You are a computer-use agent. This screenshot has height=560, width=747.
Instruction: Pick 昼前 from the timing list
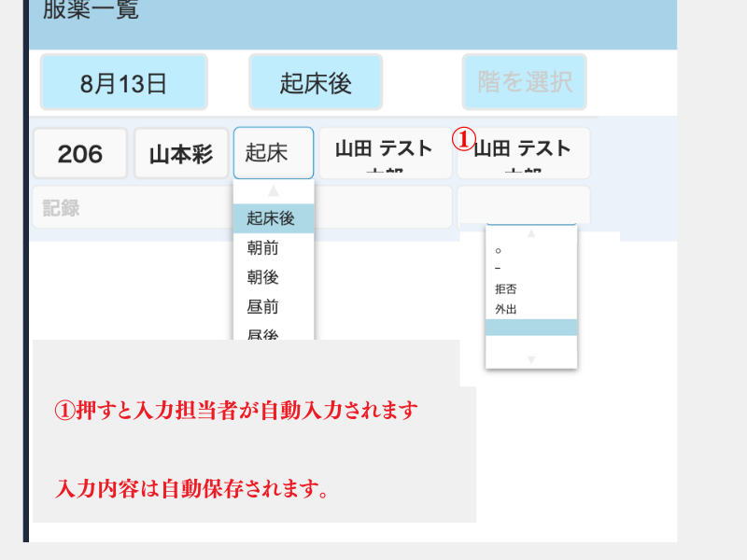[274, 307]
